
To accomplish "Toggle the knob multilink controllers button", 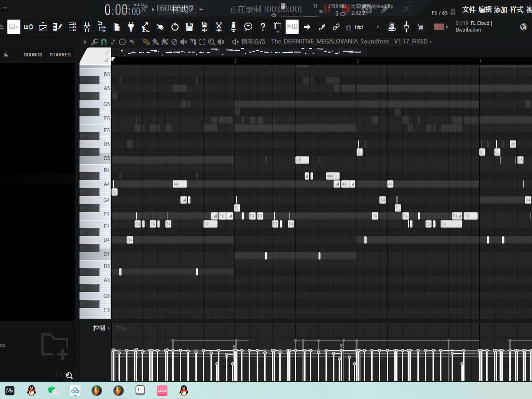I will click(x=392, y=27).
